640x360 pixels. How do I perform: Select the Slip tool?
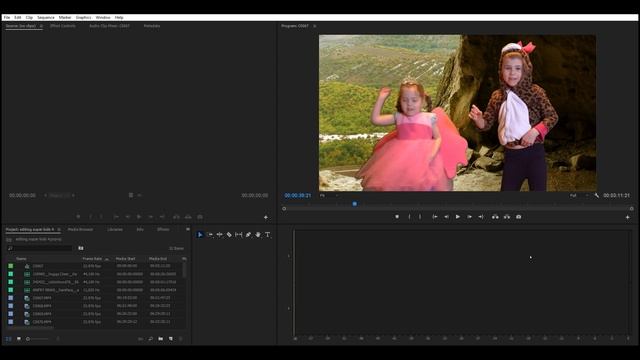pos(239,235)
